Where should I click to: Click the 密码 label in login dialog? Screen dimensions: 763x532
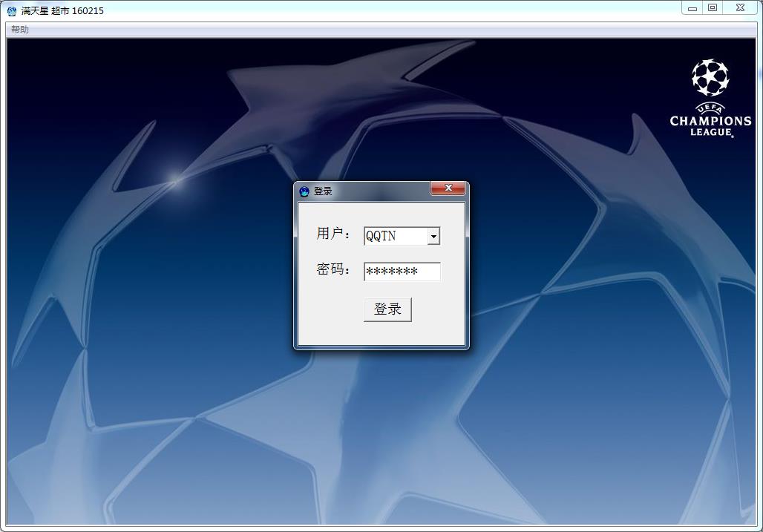click(x=333, y=269)
